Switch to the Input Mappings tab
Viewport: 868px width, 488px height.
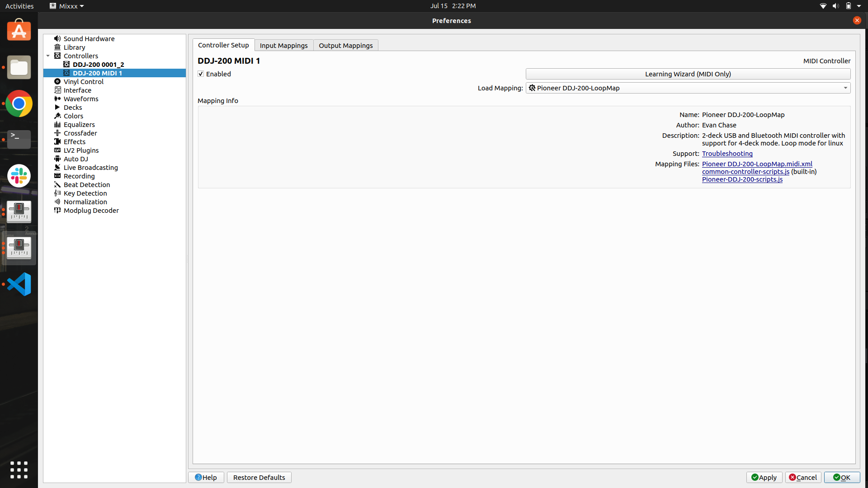click(283, 45)
